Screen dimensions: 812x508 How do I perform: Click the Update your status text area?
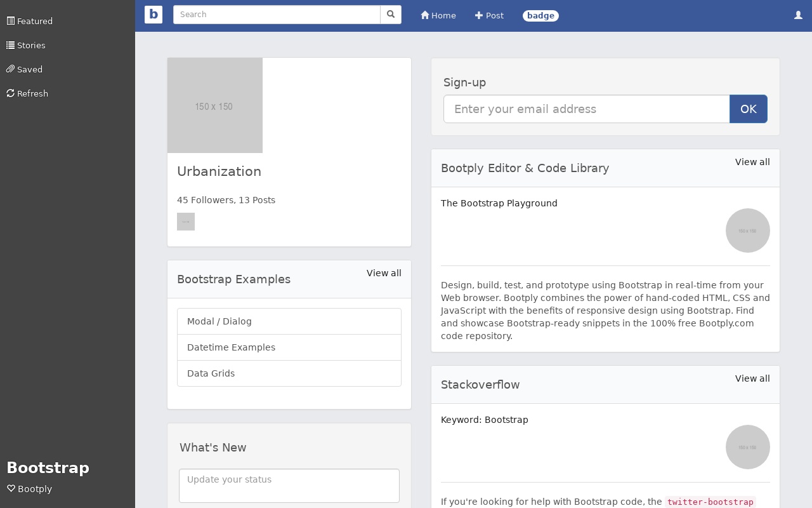[289, 486]
